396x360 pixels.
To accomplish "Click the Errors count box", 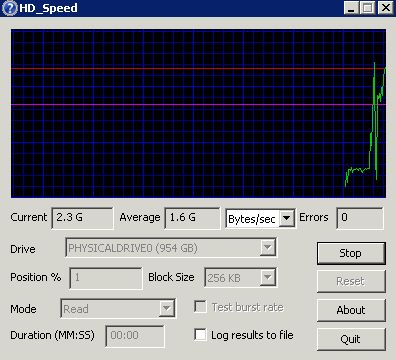I will click(360, 218).
